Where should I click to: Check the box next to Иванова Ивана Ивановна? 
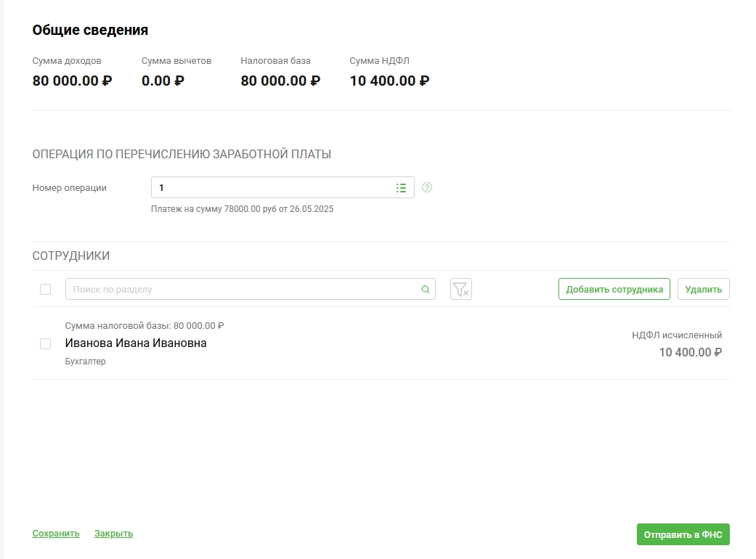pos(45,343)
